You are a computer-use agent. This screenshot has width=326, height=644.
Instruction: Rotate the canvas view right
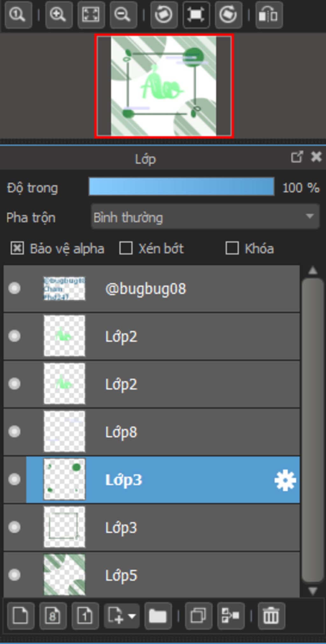tap(228, 15)
